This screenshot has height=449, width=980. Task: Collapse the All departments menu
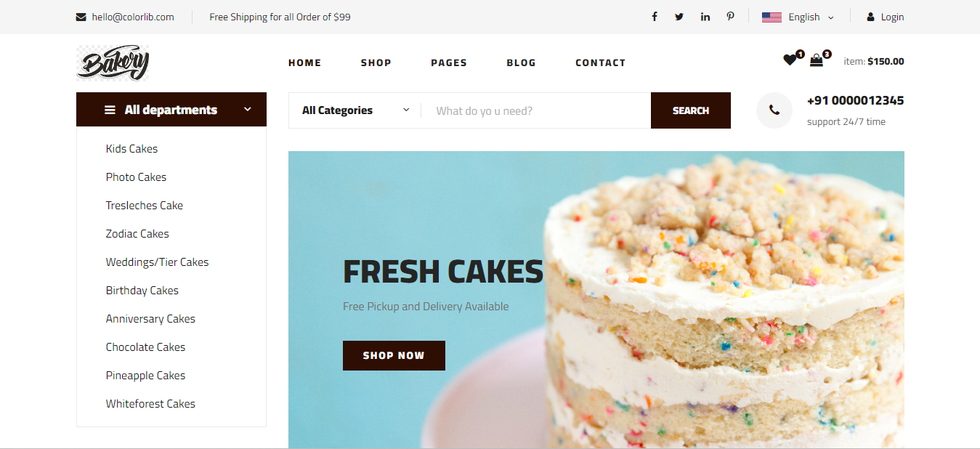coord(171,109)
